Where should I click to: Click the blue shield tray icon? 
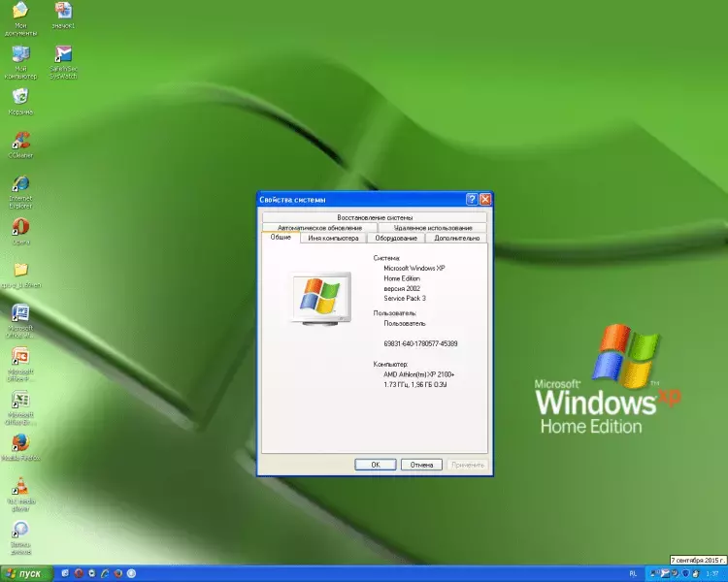[x=685, y=573]
